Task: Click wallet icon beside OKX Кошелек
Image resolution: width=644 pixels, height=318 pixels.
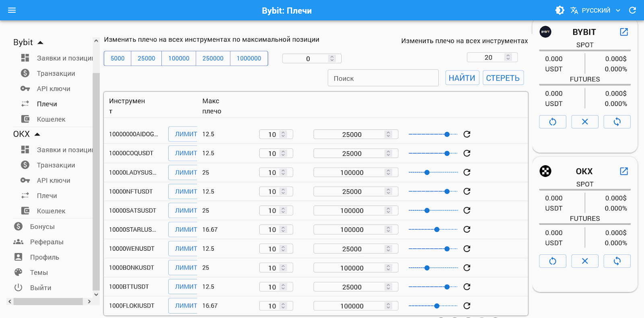Action: click(25, 211)
